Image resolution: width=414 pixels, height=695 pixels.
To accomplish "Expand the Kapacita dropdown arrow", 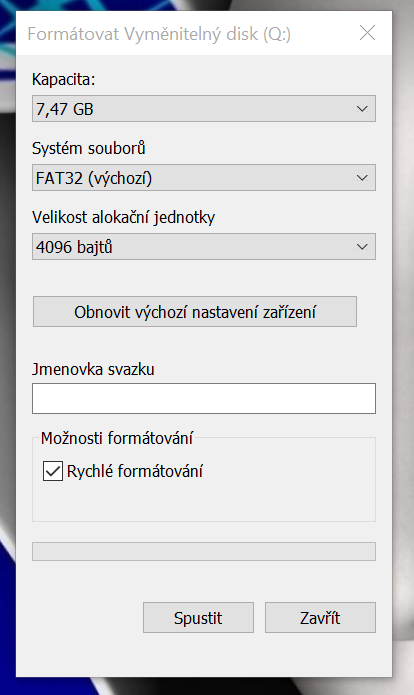I will tap(362, 109).
